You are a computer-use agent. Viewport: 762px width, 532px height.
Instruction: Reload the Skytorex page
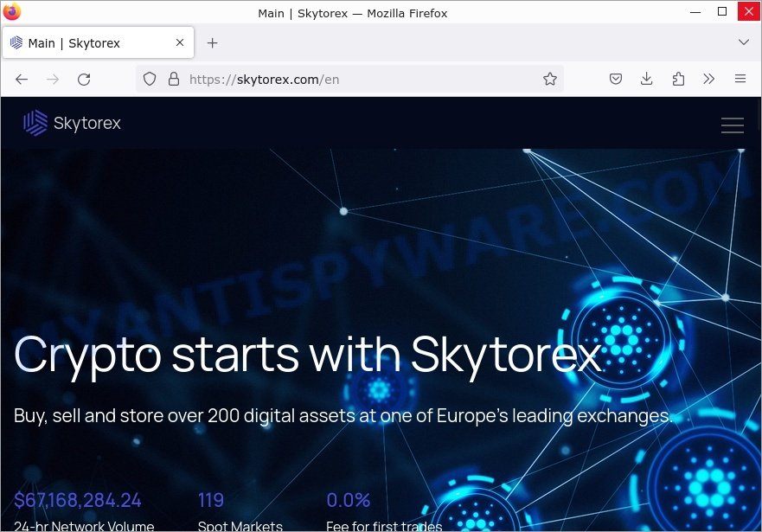84,80
